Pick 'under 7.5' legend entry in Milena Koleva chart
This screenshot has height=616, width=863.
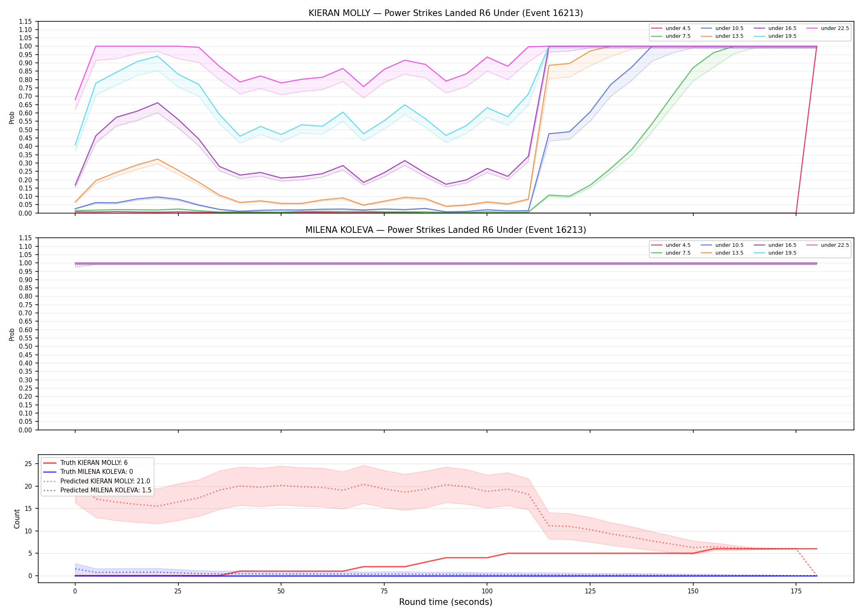[671, 253]
